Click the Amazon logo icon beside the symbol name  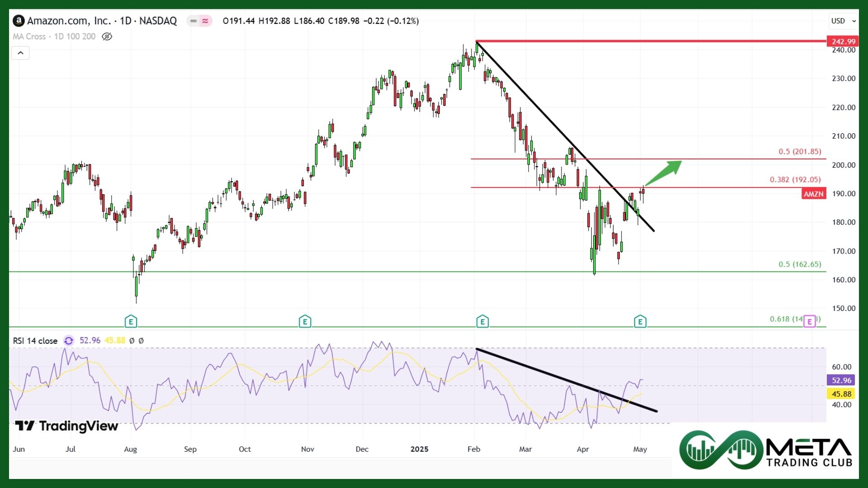19,21
